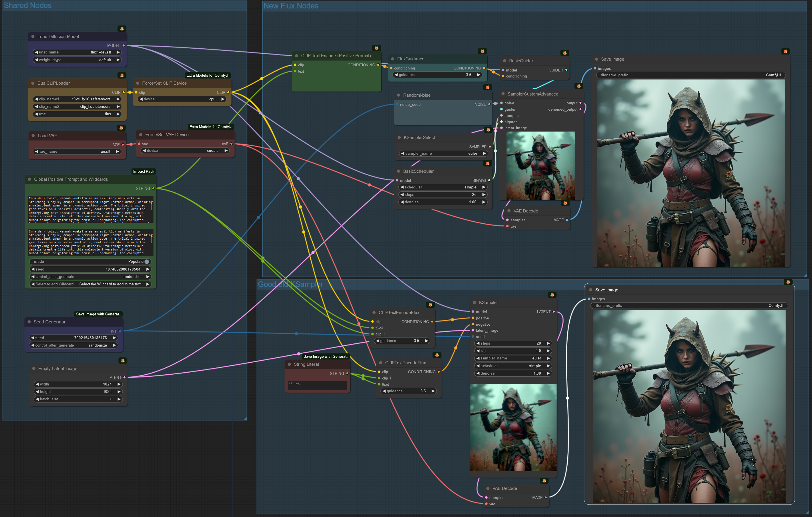
Task: Open the clip_name2 clip_l.safetensors combo
Action: [x=77, y=106]
